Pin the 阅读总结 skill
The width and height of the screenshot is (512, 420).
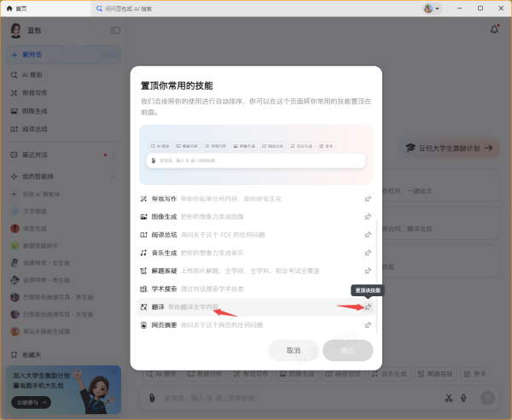[368, 235]
